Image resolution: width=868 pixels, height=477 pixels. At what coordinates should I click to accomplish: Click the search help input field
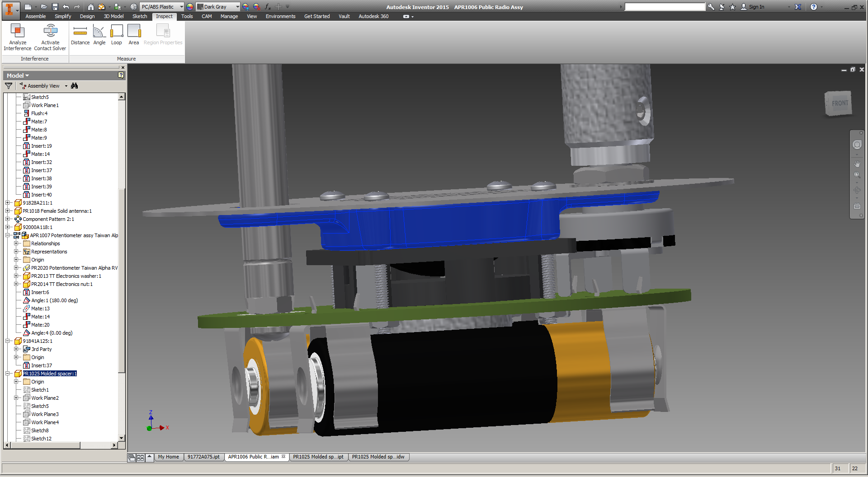665,7
